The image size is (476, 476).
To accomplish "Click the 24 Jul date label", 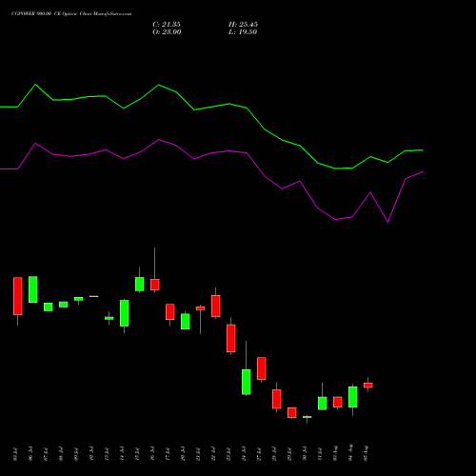I will [244, 453].
